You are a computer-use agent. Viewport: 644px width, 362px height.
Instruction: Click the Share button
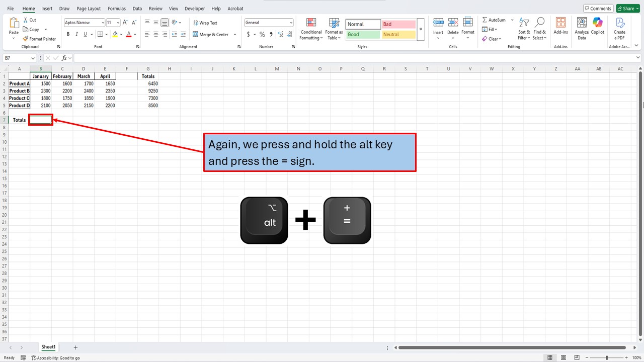[x=627, y=8]
